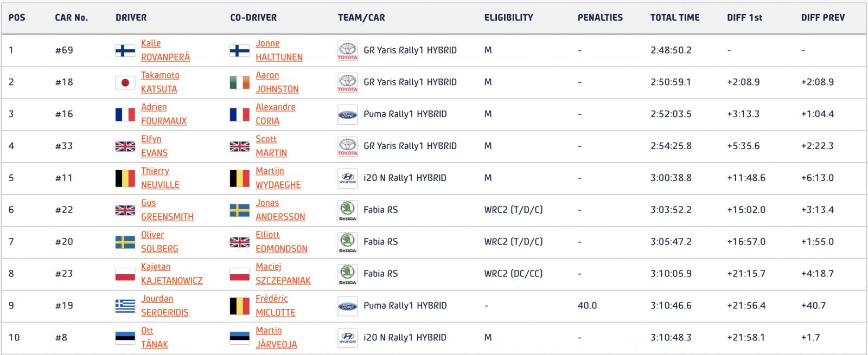
Task: Click the Estonia flag beside Ott Tänak
Action: [x=125, y=338]
